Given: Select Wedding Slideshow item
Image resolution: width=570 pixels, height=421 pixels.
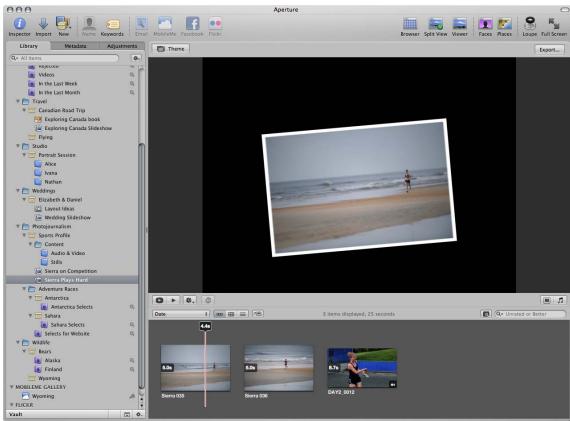Looking at the screenshot, I should click(x=67, y=217).
